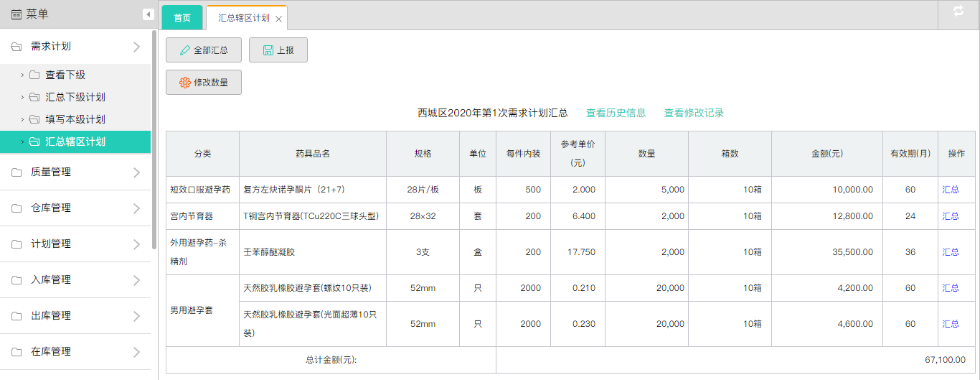Click folder icon next to 出库管理
980x380 pixels.
[x=17, y=316]
